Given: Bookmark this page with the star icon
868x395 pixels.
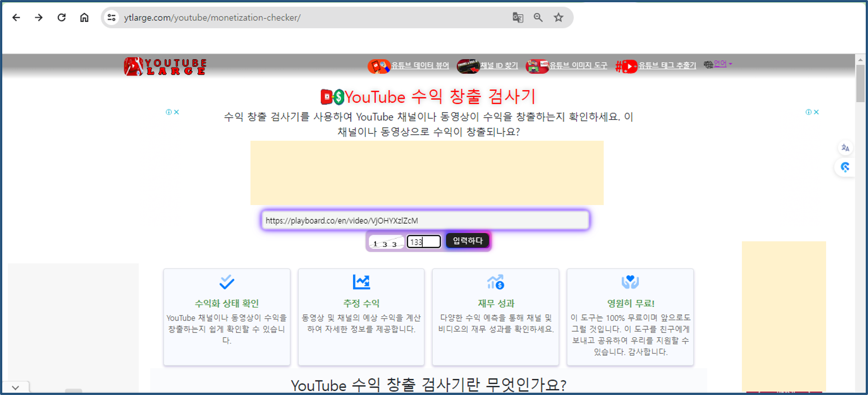Looking at the screenshot, I should (558, 17).
